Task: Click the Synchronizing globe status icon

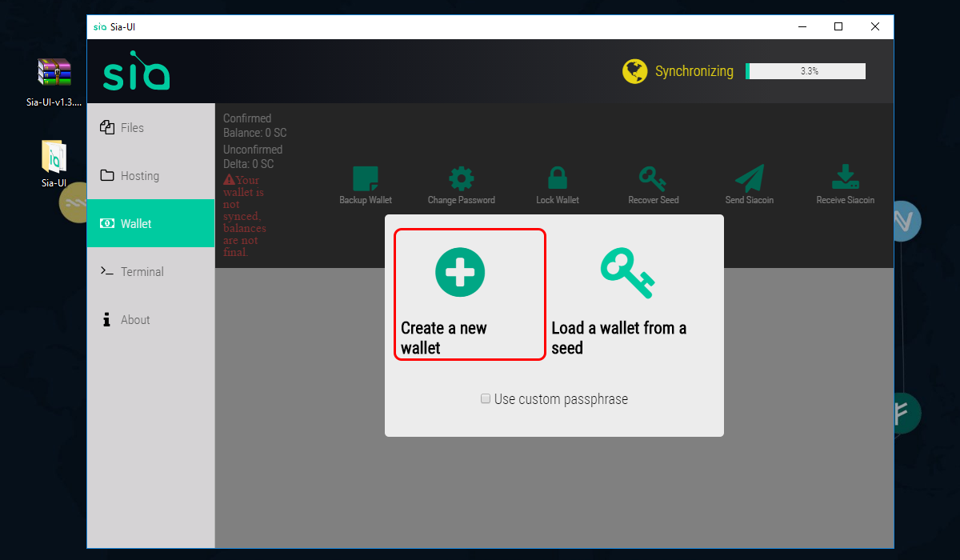Action: coord(635,71)
